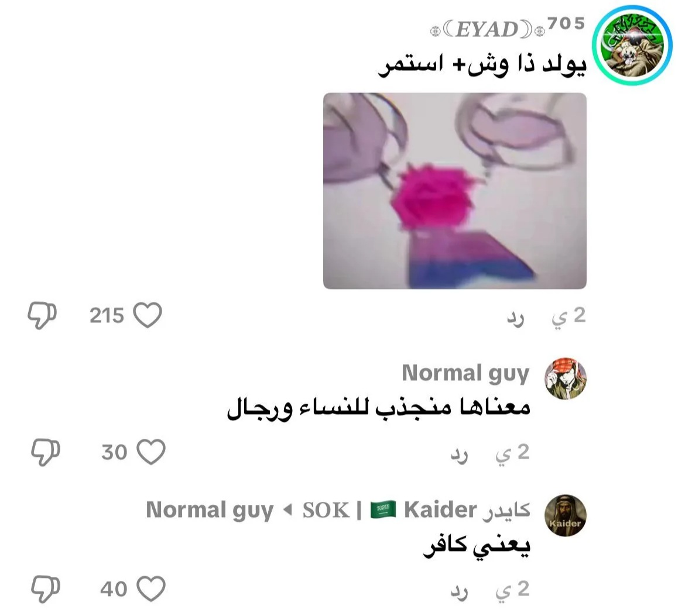
Task: Open the EYAD username link
Action: click(507, 26)
